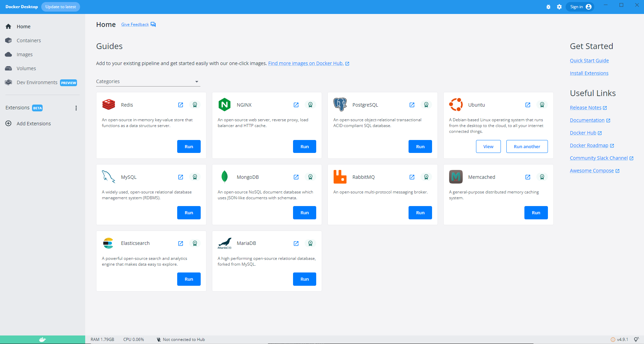The image size is (644, 344).
Task: Open the troubleshoot bug icon in header
Action: pos(548,7)
